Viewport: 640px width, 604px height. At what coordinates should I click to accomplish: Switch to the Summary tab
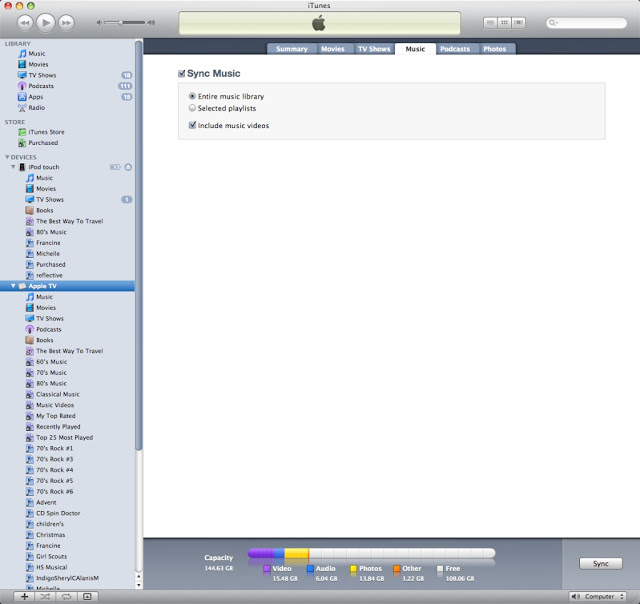[x=291, y=49]
